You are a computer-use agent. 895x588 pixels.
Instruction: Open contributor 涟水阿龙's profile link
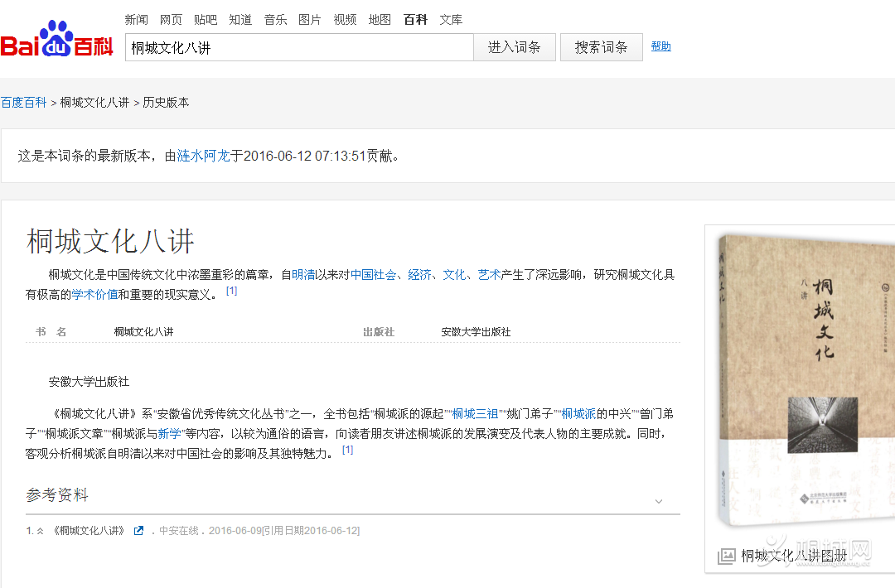pos(203,156)
